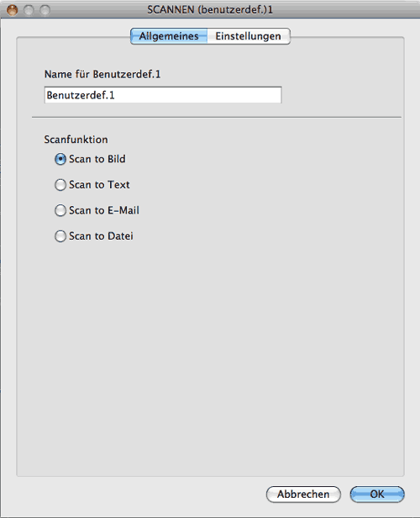Pick the Scan to Datei radio button

click(x=60, y=236)
